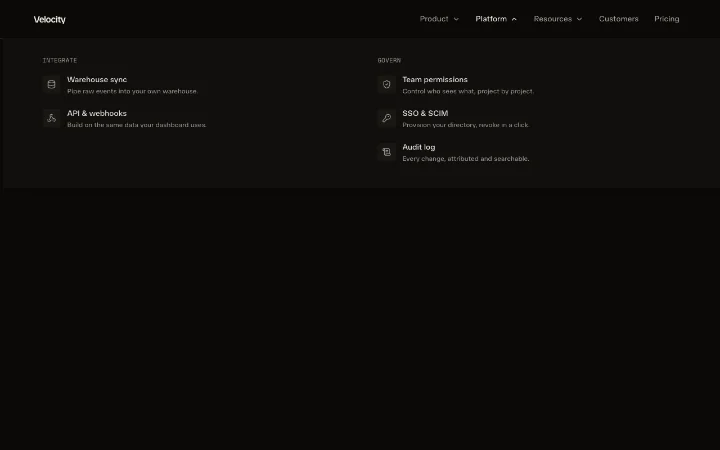Expand the Product chevron arrow

(456, 19)
